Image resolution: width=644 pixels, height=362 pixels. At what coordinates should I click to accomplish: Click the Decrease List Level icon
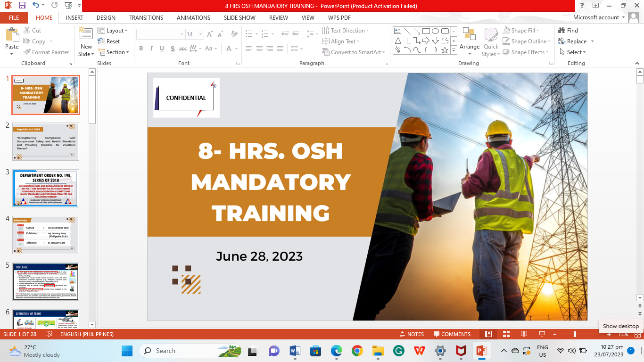point(285,34)
